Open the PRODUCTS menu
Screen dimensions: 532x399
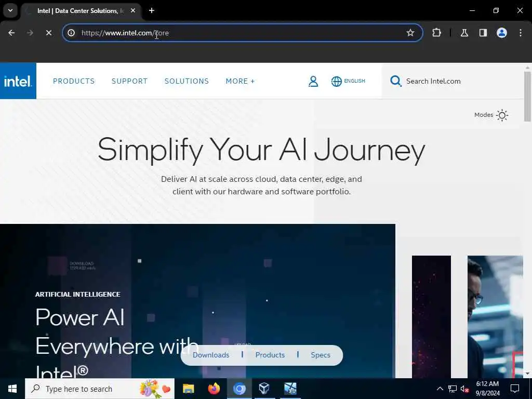coord(74,81)
